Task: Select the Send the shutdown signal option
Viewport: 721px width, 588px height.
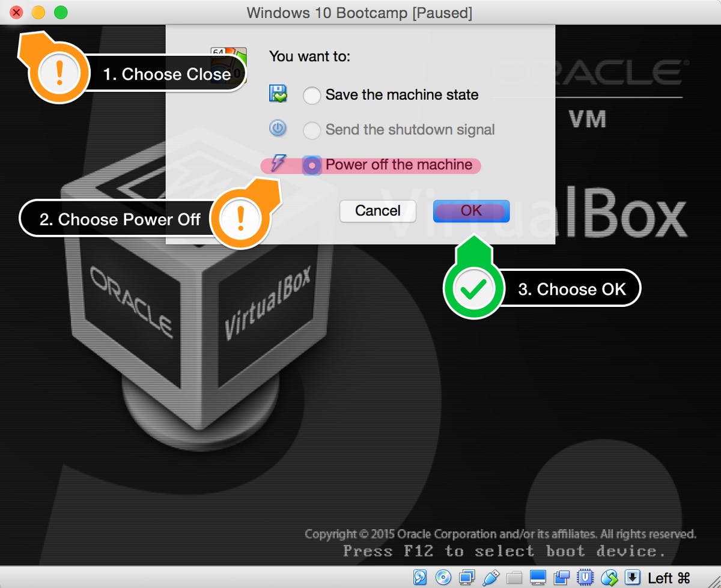Action: click(312, 130)
